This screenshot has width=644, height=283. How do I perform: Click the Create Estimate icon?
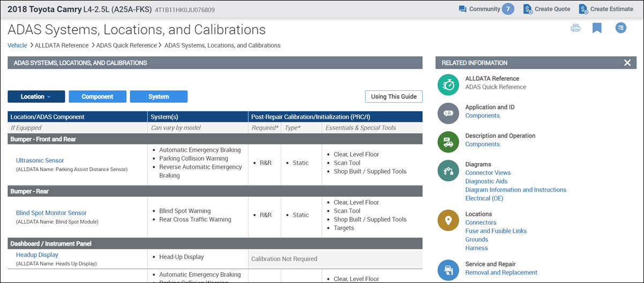click(x=583, y=9)
